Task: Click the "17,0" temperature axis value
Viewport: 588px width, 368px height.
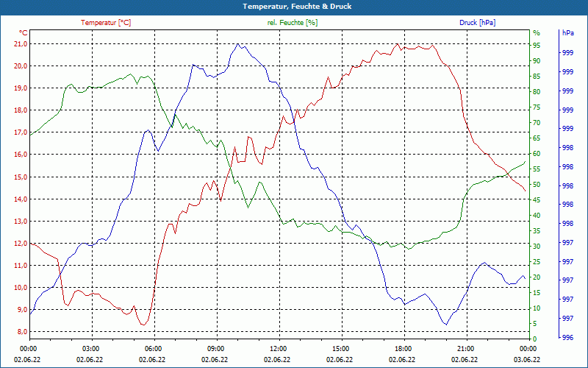Action: [21, 132]
